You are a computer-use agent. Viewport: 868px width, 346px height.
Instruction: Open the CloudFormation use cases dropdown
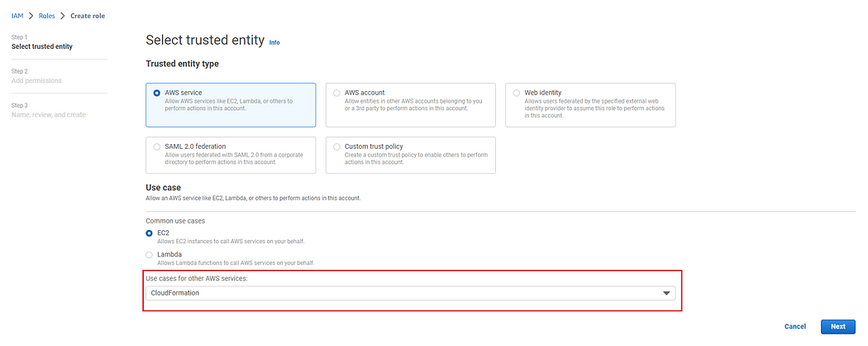[410, 293]
